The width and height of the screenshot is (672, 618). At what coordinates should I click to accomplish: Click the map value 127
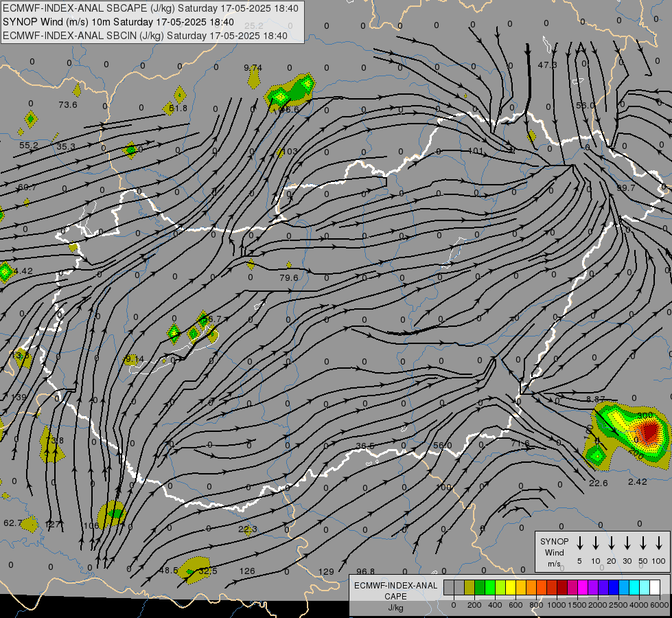pyautogui.click(x=52, y=525)
